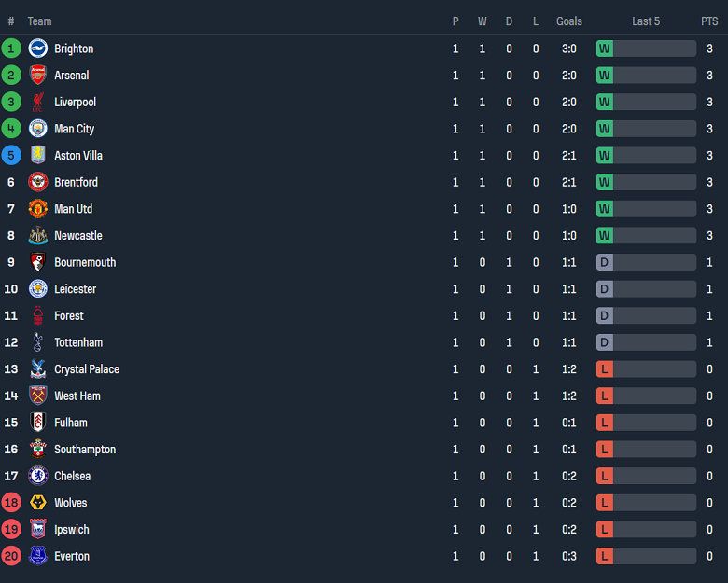728x583 pixels.
Task: Click the Last 5 column header
Action: pyautogui.click(x=646, y=21)
